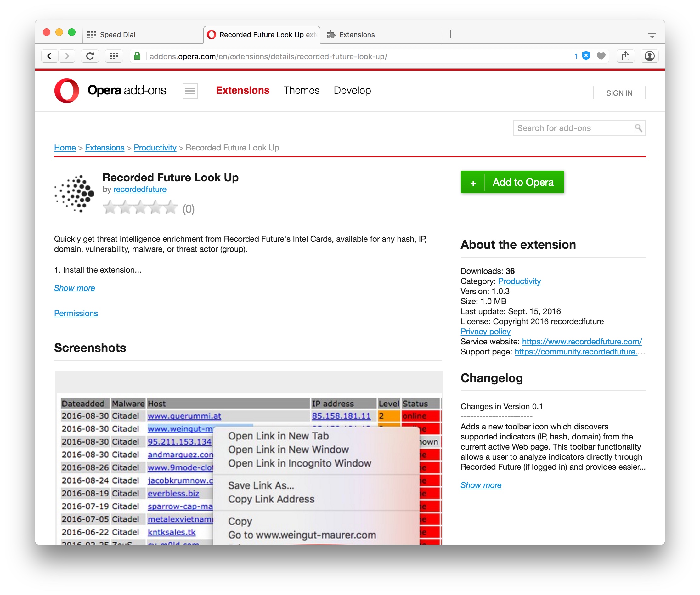This screenshot has height=595, width=700.
Task: Click the Add to Opera button
Action: click(x=512, y=182)
